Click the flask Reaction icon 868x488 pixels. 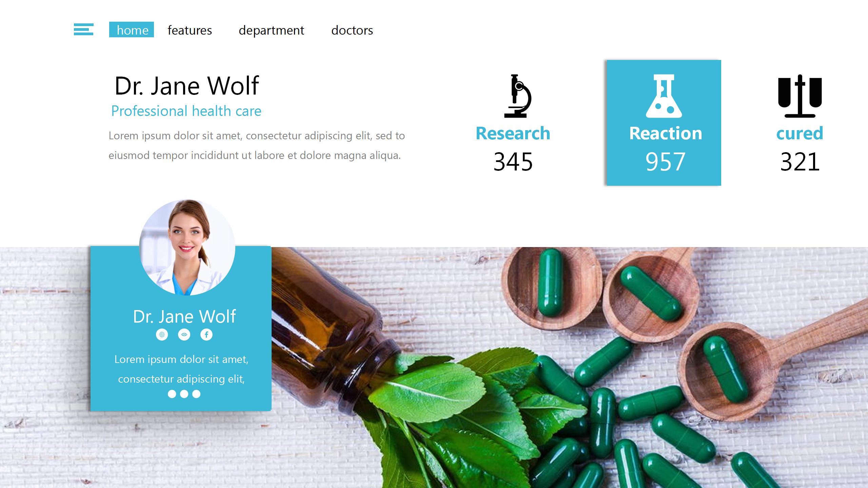pos(664,96)
